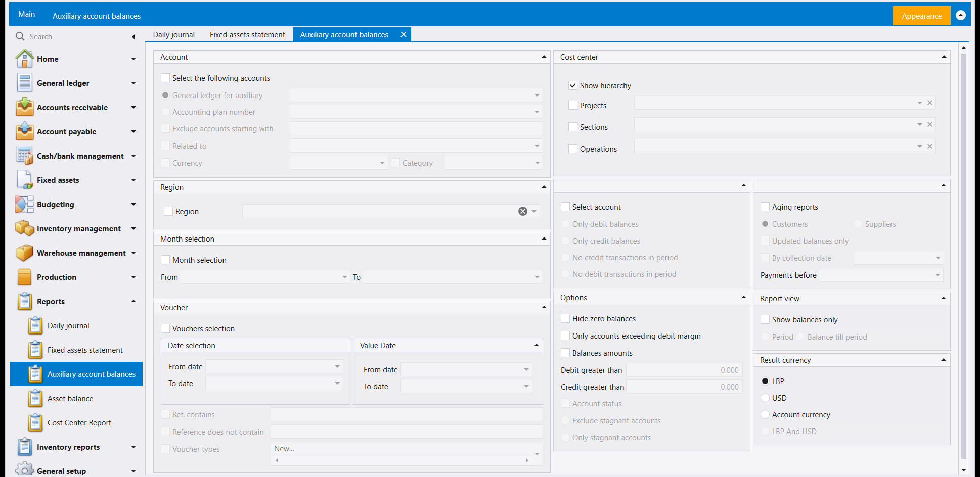Collapse the Account panel
Viewport: 980px width, 477px height.
544,57
